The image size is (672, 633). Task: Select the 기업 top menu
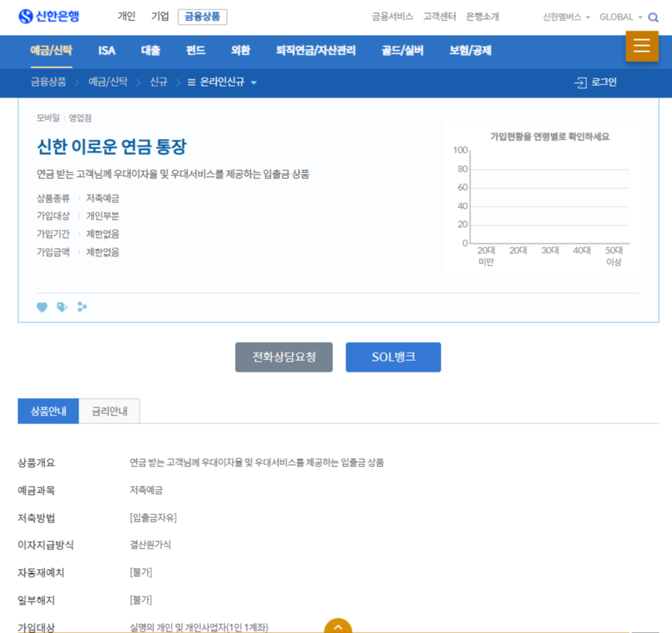160,16
